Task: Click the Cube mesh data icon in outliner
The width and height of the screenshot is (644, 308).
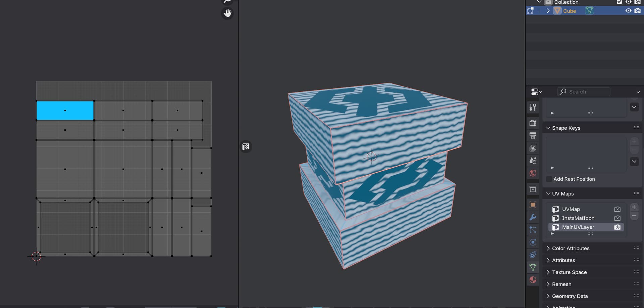Action: point(589,11)
